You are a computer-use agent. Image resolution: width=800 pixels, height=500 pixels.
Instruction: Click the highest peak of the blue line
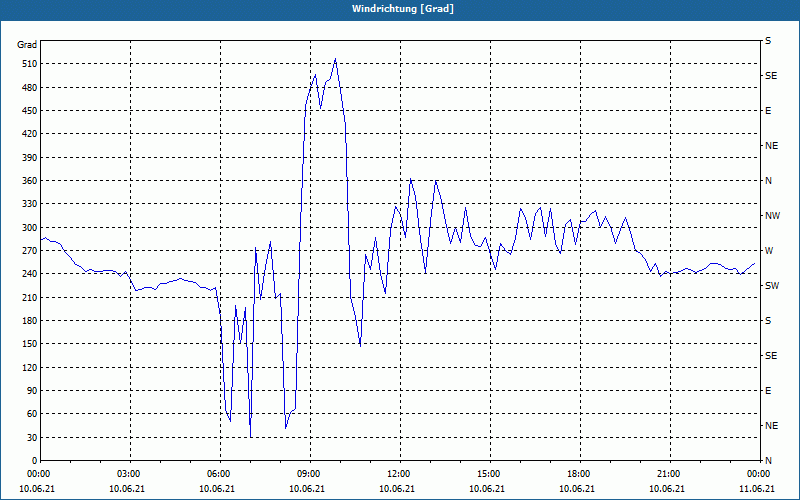click(x=335, y=59)
